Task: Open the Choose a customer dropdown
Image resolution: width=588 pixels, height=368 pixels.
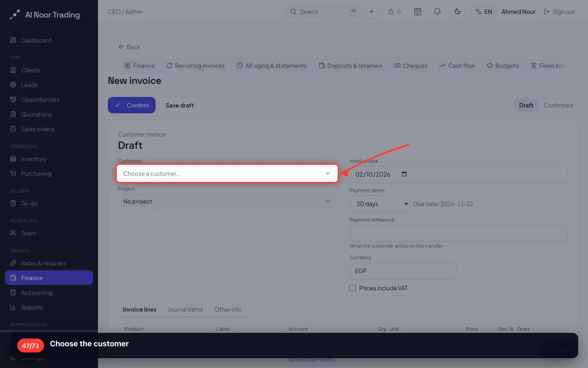Action: tap(227, 173)
